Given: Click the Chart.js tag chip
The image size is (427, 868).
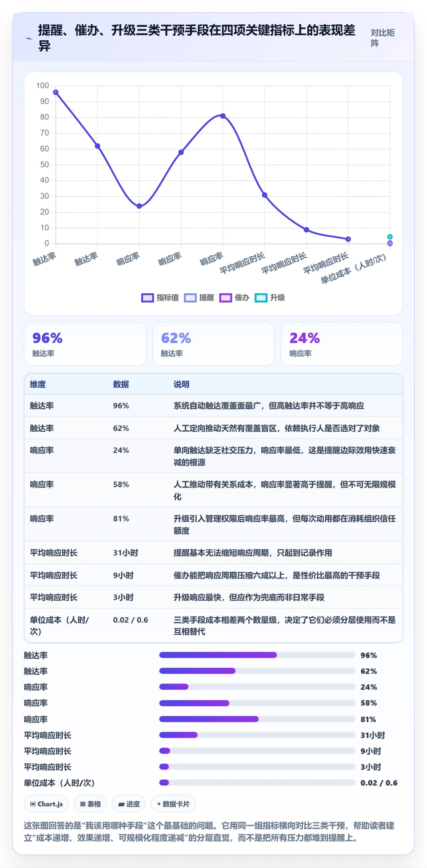Looking at the screenshot, I should 46,804.
